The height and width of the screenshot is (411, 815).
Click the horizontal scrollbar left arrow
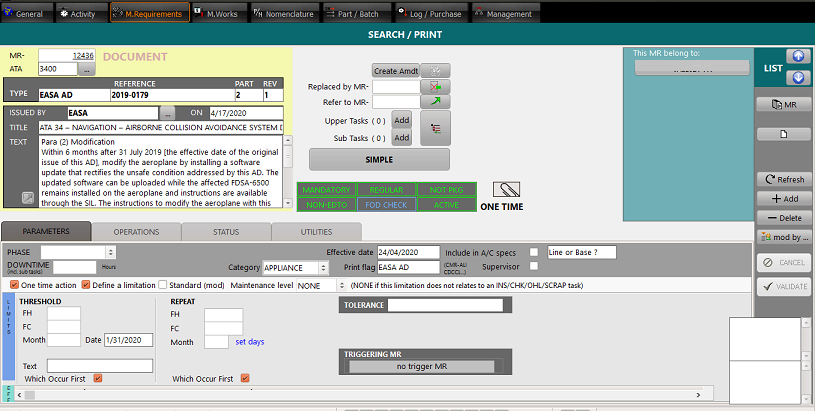[x=20, y=395]
